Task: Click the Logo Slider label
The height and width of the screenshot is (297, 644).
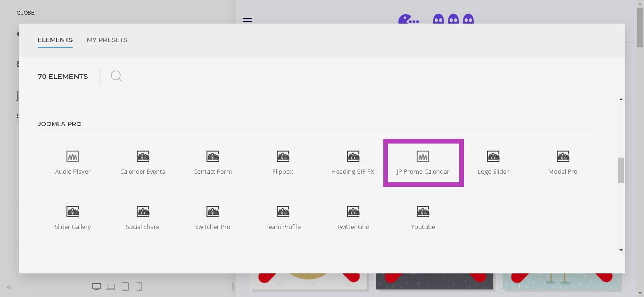Action: (x=493, y=172)
